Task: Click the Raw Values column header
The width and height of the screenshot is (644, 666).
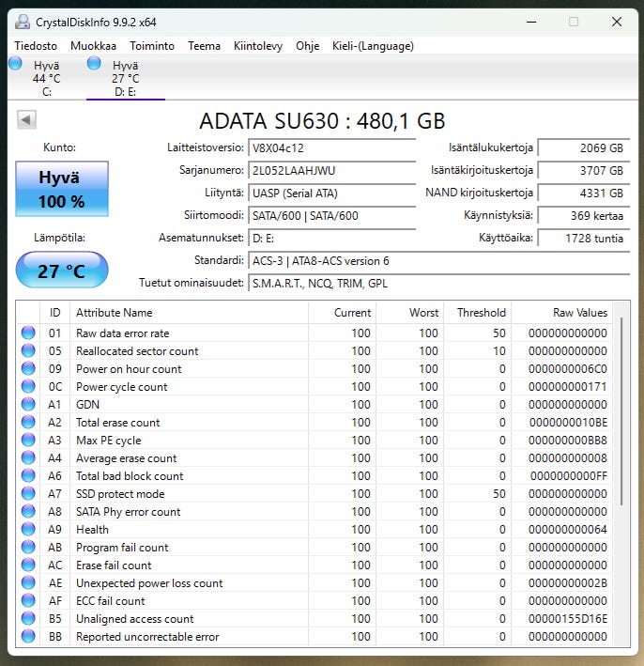Action: (x=562, y=313)
